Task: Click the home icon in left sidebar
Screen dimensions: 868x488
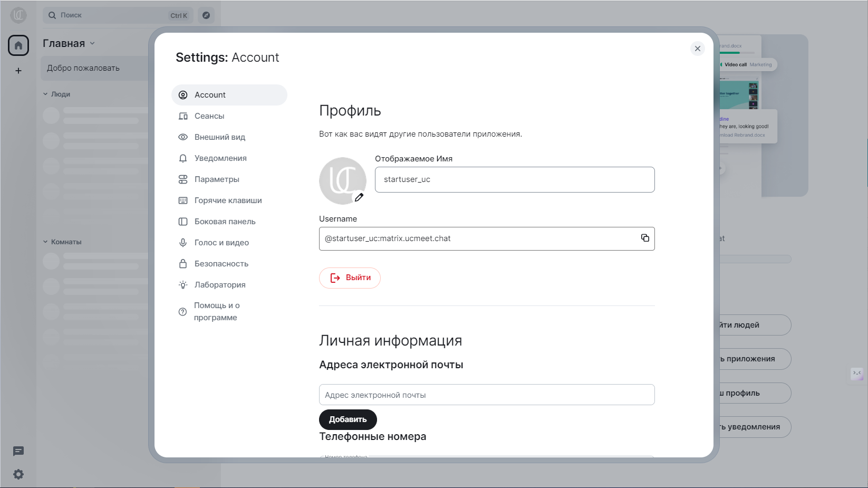Action: [x=18, y=46]
